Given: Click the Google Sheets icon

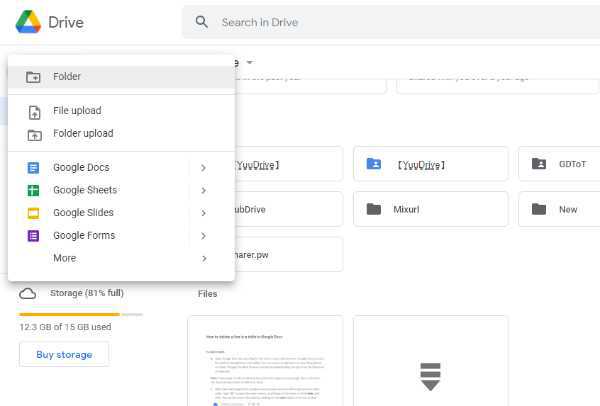Looking at the screenshot, I should (x=33, y=190).
